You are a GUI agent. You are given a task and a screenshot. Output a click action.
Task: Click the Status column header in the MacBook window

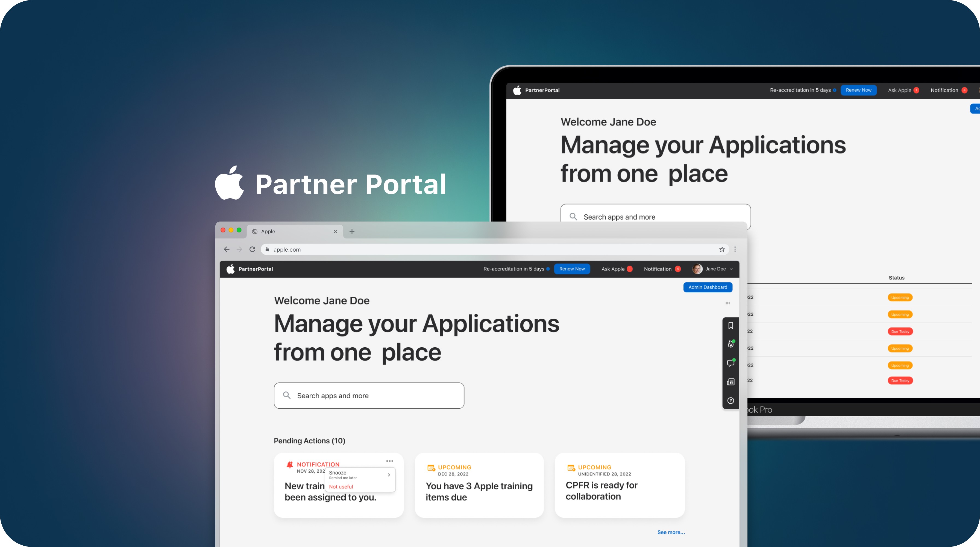coord(896,278)
